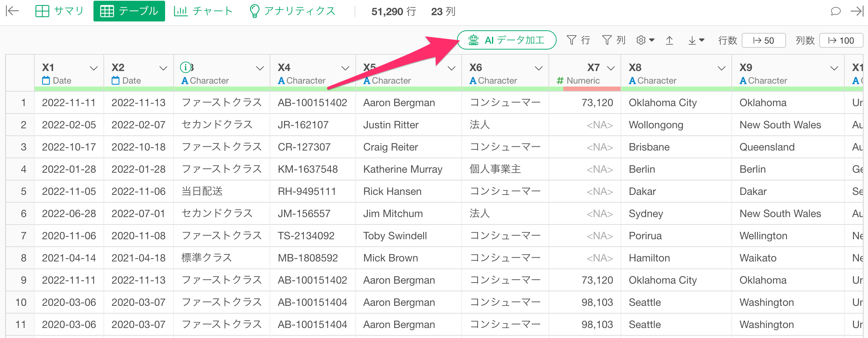
Task: Click the upload arrow icon
Action: point(669,40)
